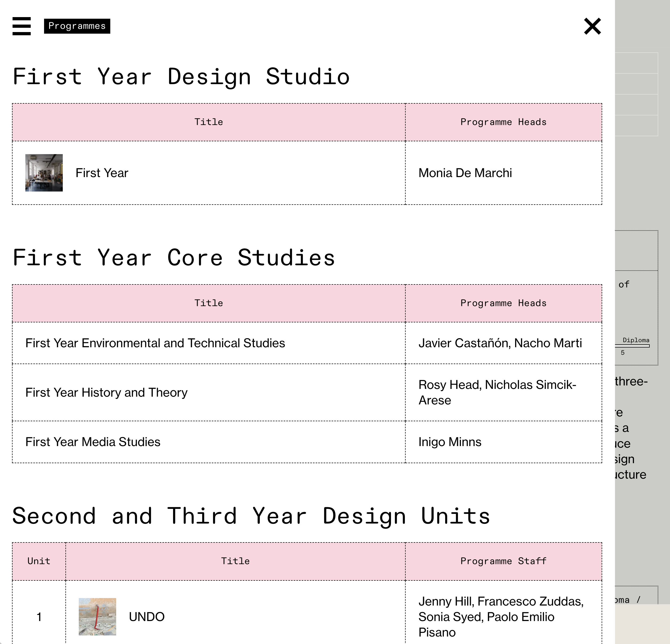Click the Programme Staff column header
Viewport: 670px width, 644px height.
[x=504, y=561]
